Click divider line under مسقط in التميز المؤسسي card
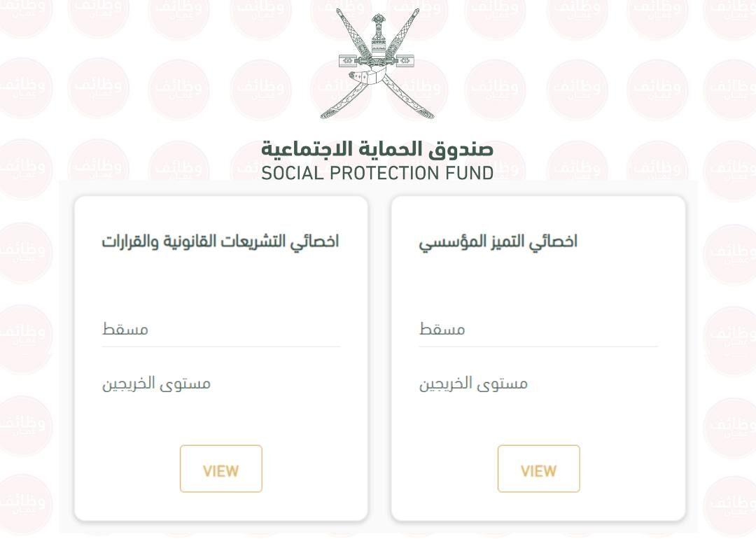756x539 pixels. click(538, 346)
